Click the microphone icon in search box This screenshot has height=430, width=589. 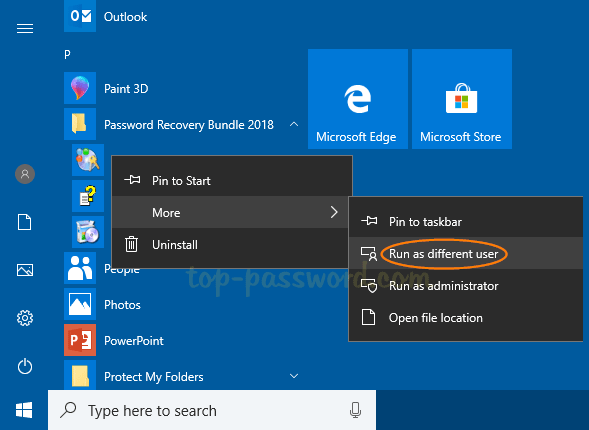pyautogui.click(x=355, y=410)
